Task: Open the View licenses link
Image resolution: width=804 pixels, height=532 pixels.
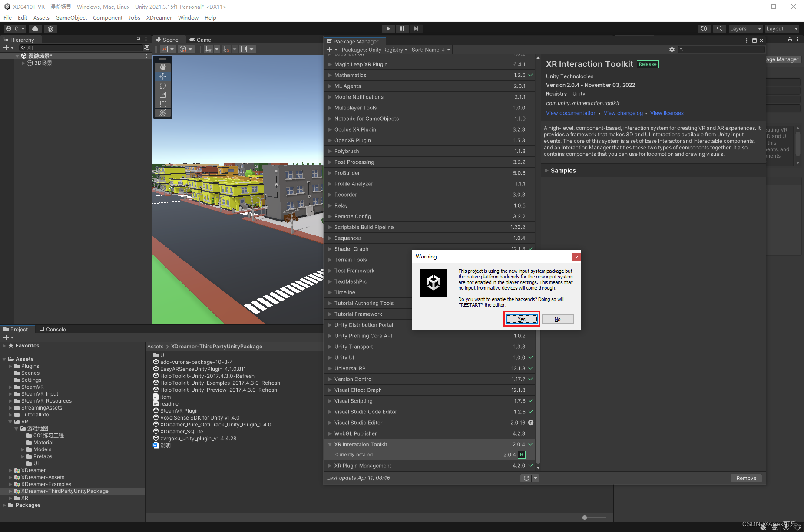Action: click(667, 113)
